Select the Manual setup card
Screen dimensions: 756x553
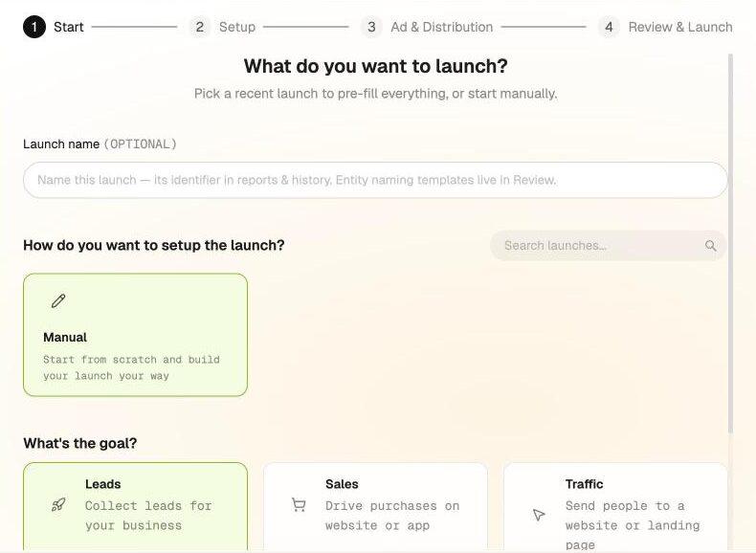coord(136,335)
